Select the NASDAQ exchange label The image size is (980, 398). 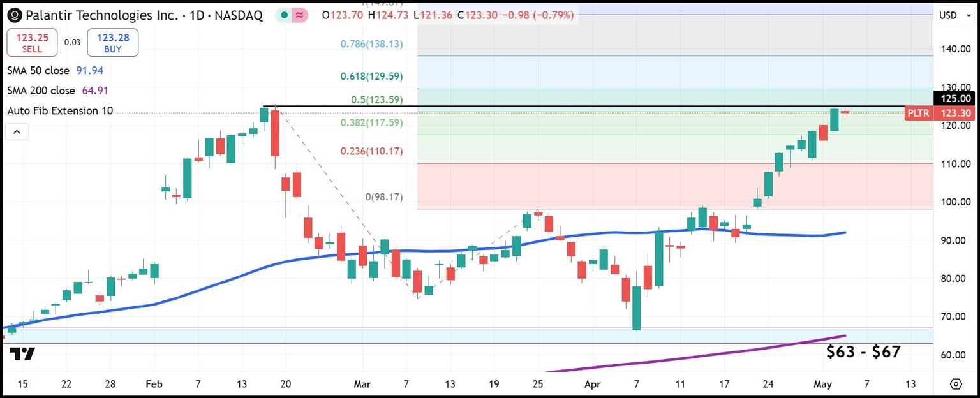tap(240, 15)
